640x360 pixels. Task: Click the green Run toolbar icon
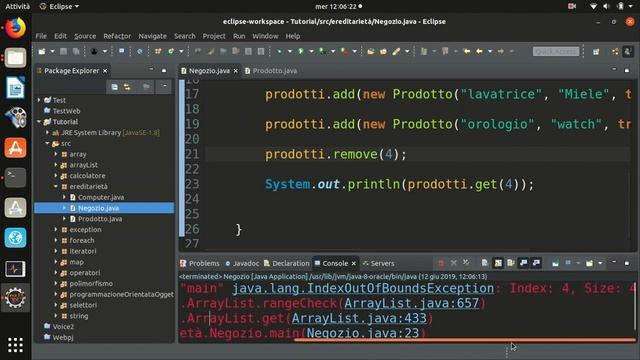(301, 51)
